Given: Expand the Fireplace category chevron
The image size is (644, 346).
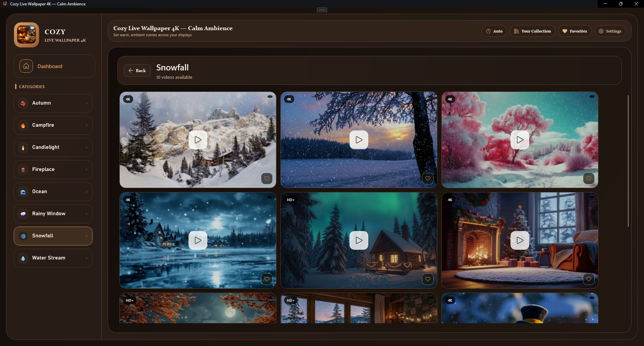Looking at the screenshot, I should click(x=87, y=170).
